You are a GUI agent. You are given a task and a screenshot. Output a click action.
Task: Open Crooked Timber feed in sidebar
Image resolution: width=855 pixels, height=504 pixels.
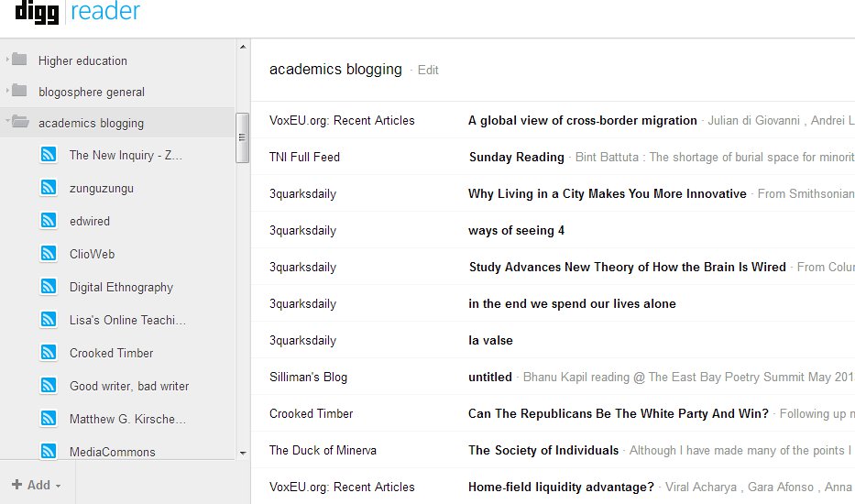[111, 353]
